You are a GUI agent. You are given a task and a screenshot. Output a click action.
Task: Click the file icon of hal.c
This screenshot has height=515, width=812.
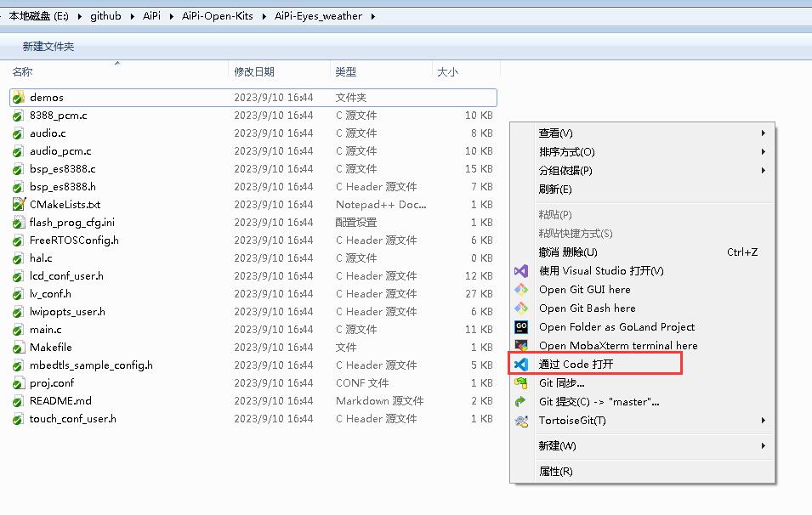(x=19, y=258)
